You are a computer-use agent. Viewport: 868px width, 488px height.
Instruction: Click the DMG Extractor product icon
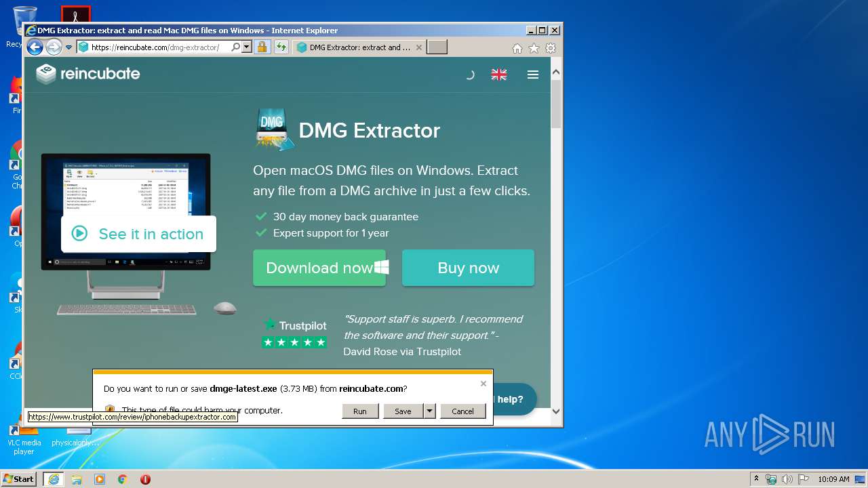point(275,129)
